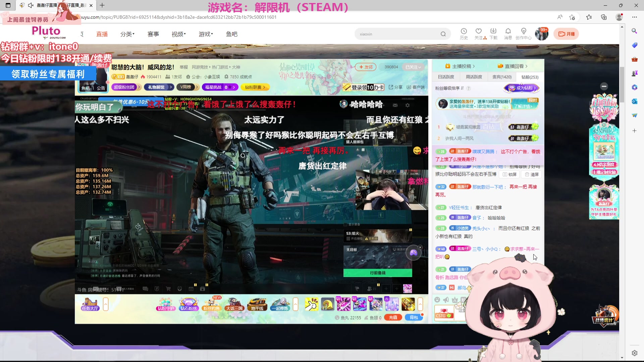Open the 钻石粉丝 diamond icon
Screen dimensions: 644x362
189,304
